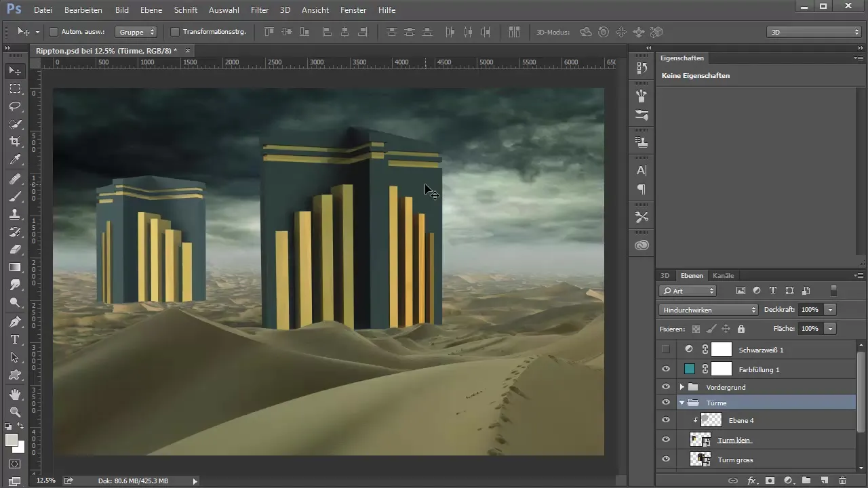Select the Dodge tool

click(x=14, y=302)
